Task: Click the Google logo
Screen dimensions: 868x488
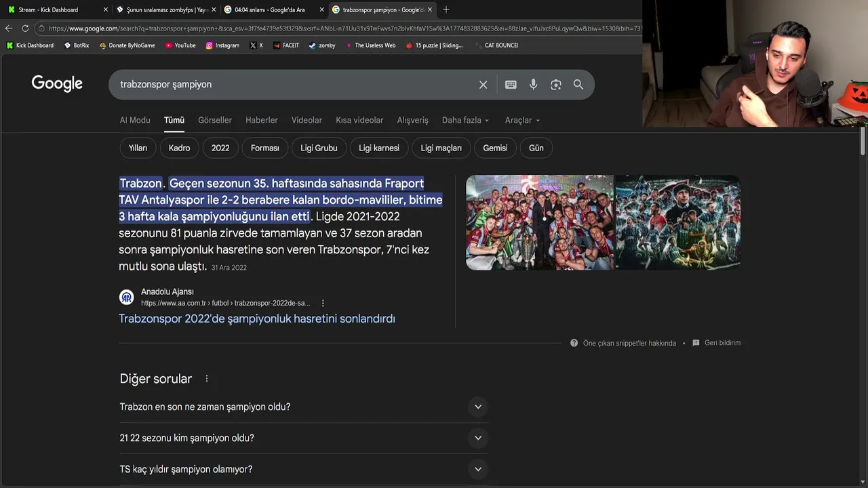Action: [57, 83]
